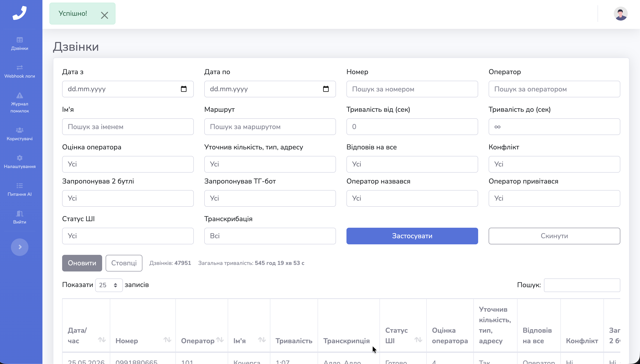Open the Запропонував ТГ-бот dropdown
This screenshot has height=364, width=640.
(270, 198)
